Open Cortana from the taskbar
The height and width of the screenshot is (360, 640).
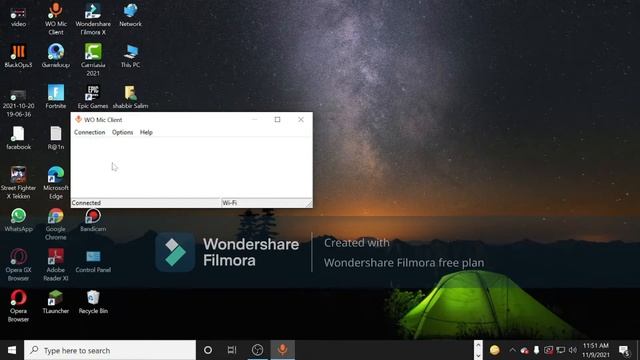(x=208, y=350)
